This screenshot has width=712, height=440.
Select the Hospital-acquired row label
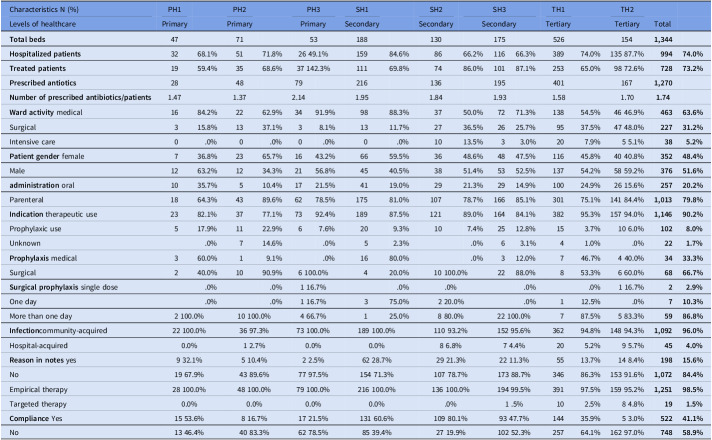click(38, 346)
